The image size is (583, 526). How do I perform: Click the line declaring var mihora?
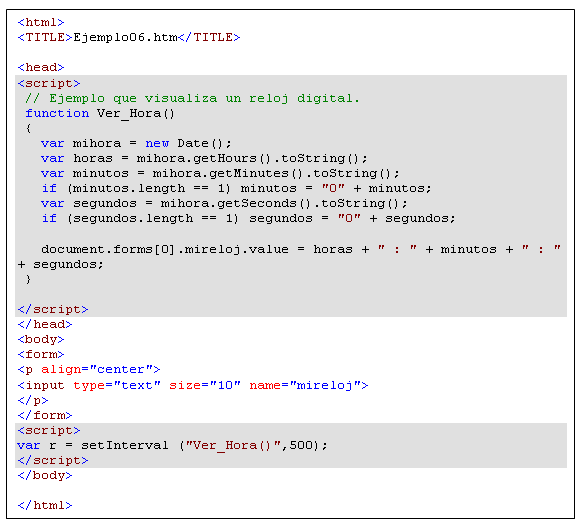click(136, 143)
